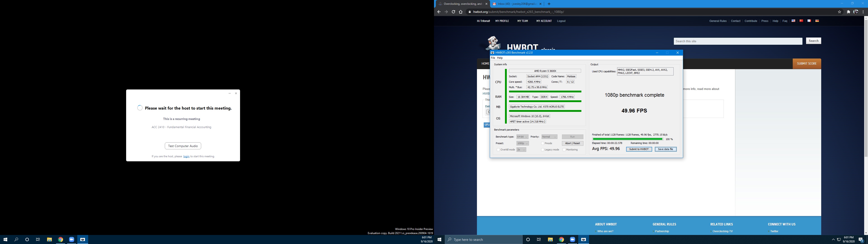The width and height of the screenshot is (868, 244).
Task: Open Overkill 2x multiplier dropdown
Action: click(x=521, y=150)
